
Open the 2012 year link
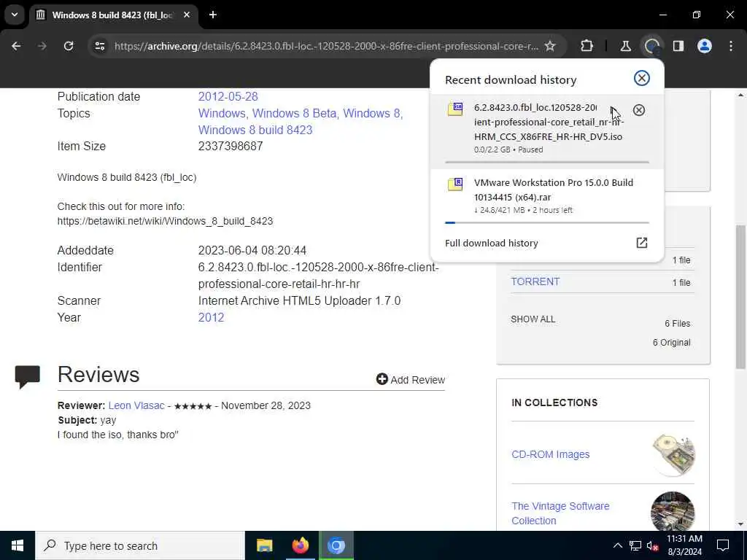tap(211, 317)
